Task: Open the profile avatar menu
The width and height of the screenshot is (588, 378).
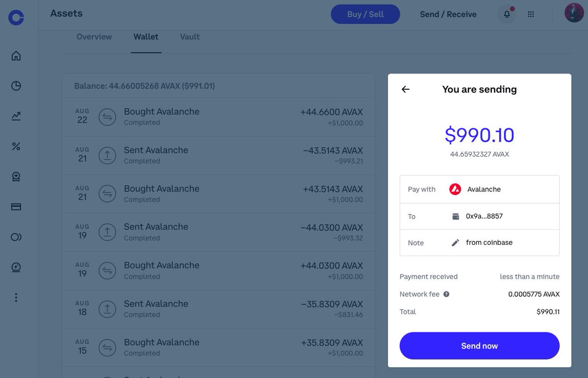Action: coord(574,13)
